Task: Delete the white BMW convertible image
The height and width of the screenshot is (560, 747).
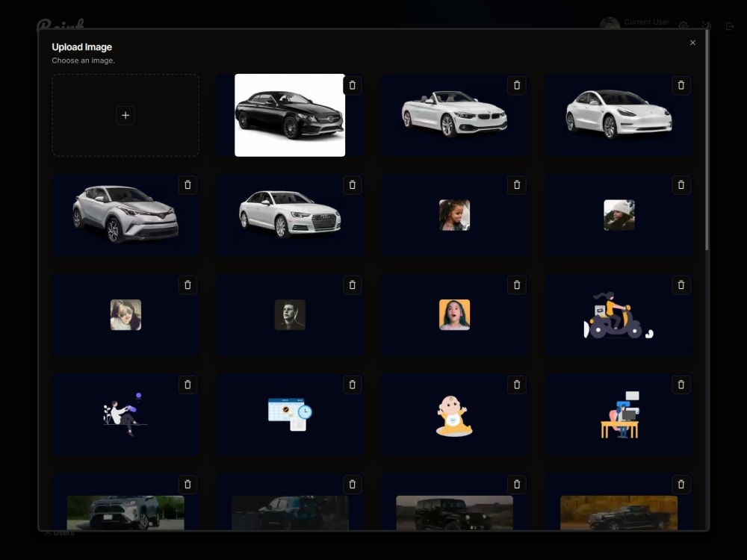Action: [517, 85]
